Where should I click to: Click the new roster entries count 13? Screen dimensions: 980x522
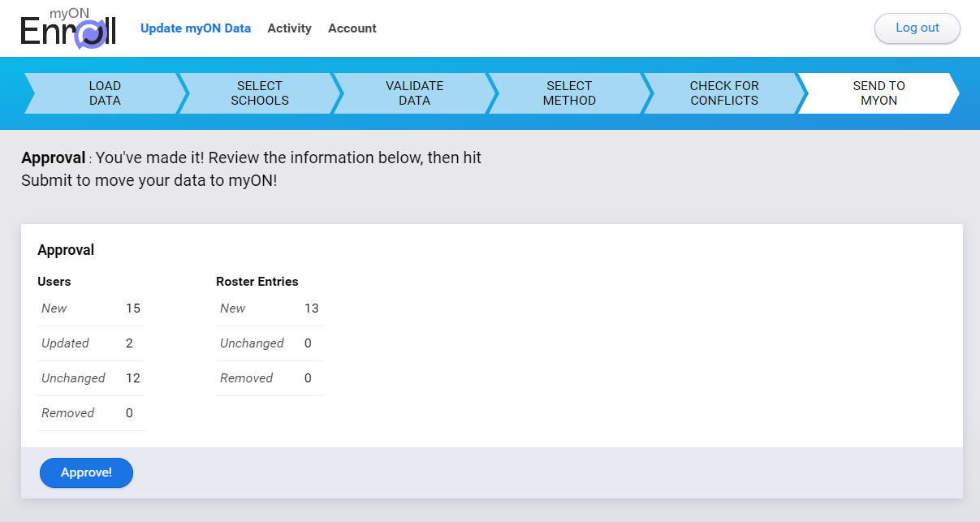tap(312, 308)
